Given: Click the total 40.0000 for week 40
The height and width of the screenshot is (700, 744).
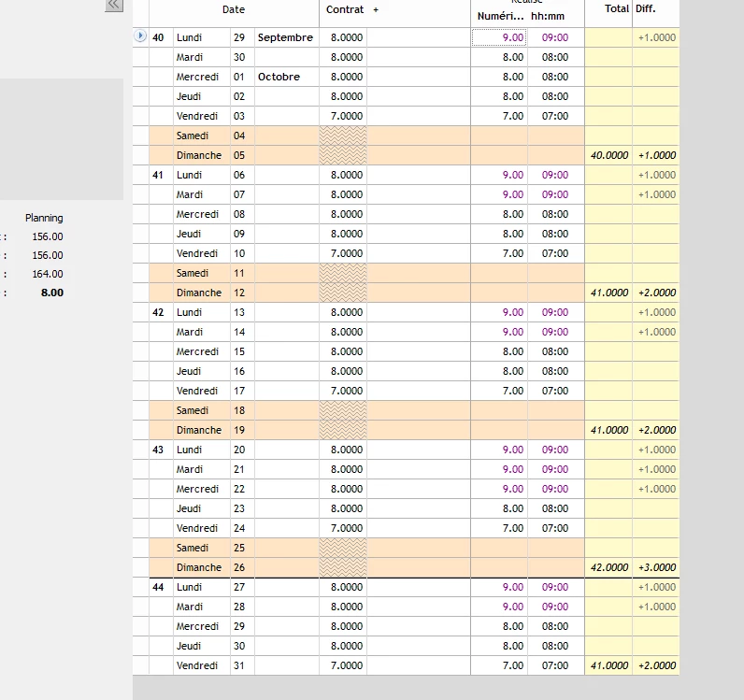Looking at the screenshot, I should point(609,155).
